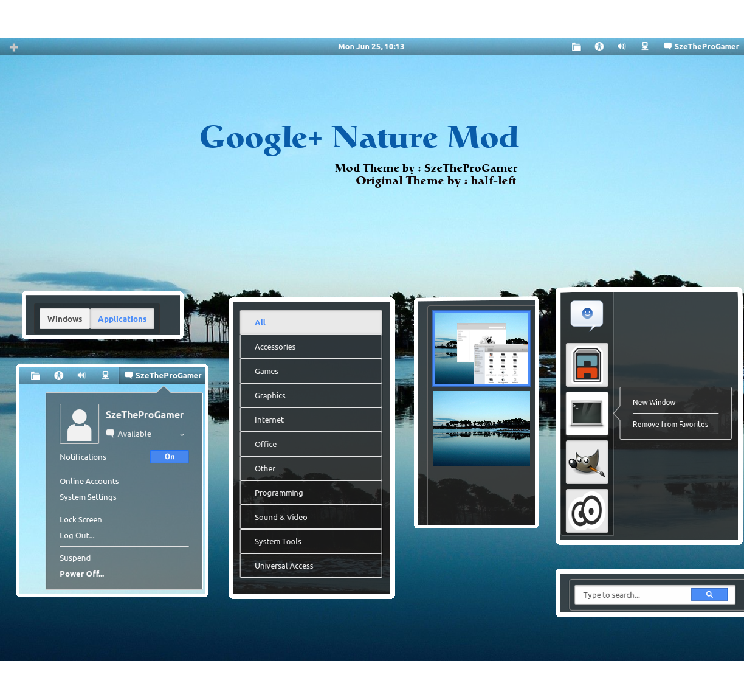Select the Internet category

(311, 420)
